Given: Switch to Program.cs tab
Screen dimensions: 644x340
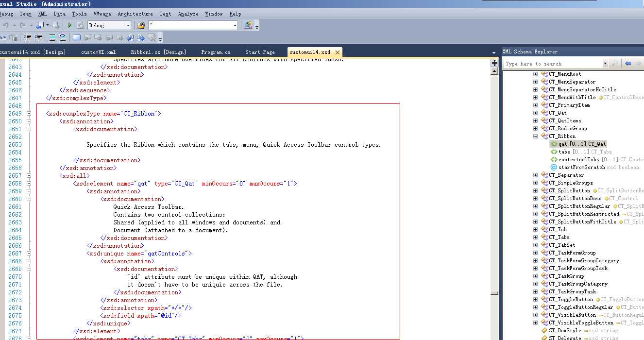Looking at the screenshot, I should point(216,52).
